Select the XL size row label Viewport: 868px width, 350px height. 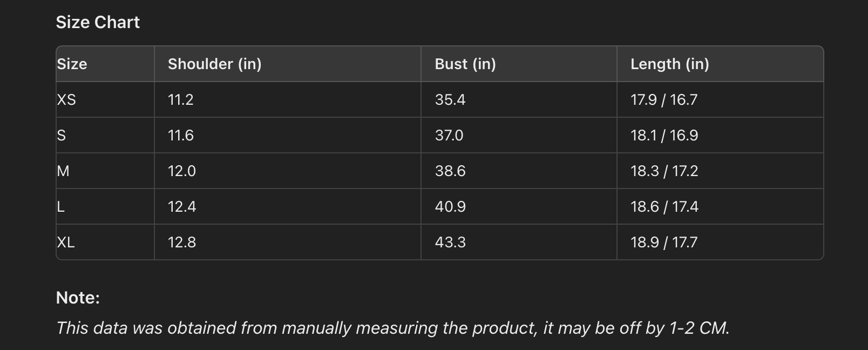tap(66, 242)
